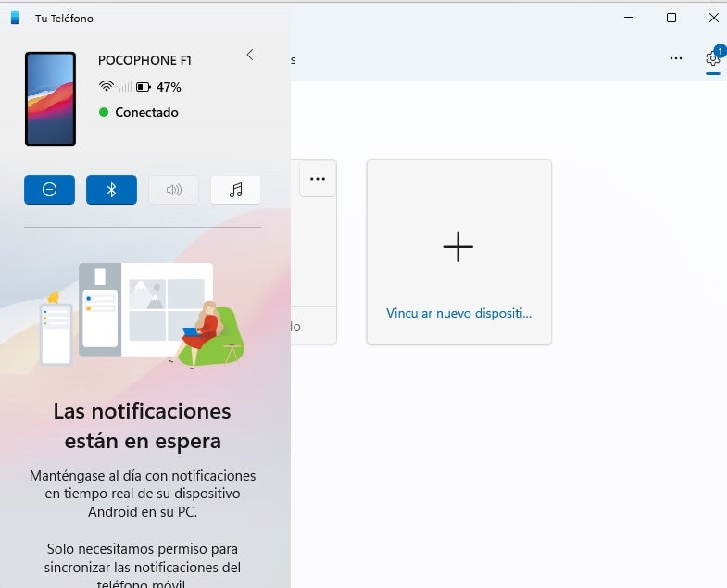
Task: Open Settings via the gear icon
Action: (712, 58)
